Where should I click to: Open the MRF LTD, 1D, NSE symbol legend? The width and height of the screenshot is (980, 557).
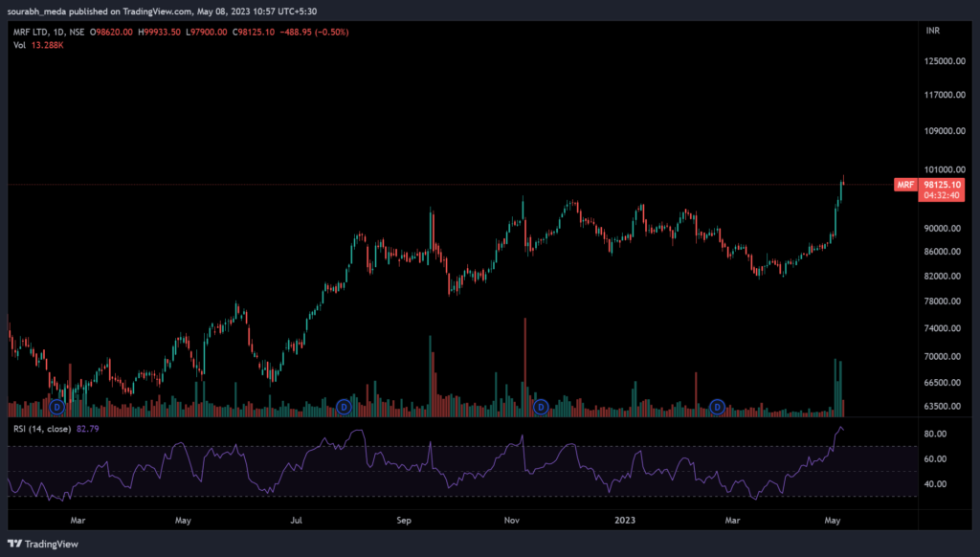49,32
